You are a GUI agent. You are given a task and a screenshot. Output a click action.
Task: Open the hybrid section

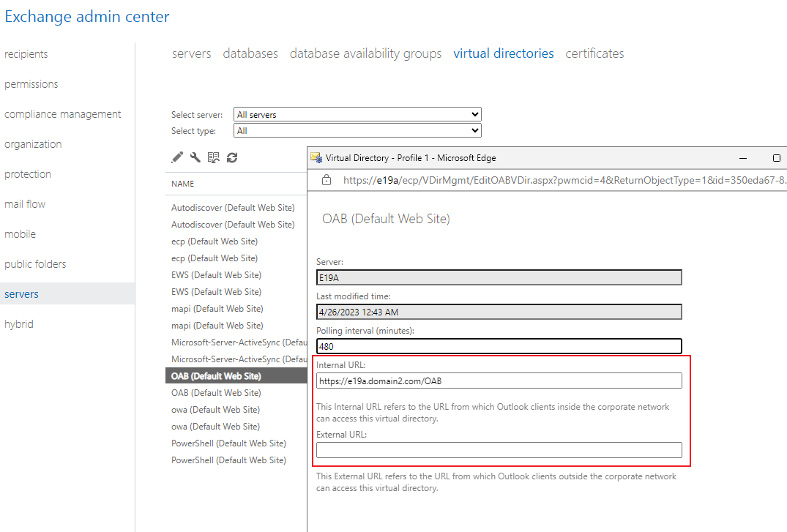coord(19,324)
